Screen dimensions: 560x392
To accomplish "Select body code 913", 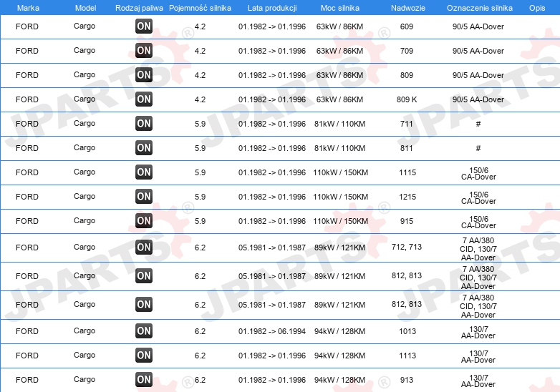I will [x=407, y=380].
